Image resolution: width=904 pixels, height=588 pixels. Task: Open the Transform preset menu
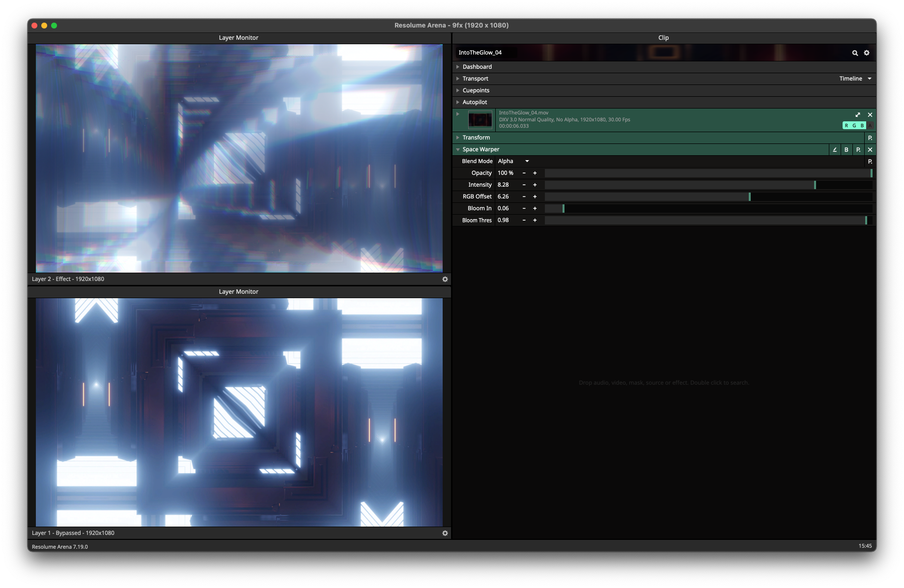[870, 138]
